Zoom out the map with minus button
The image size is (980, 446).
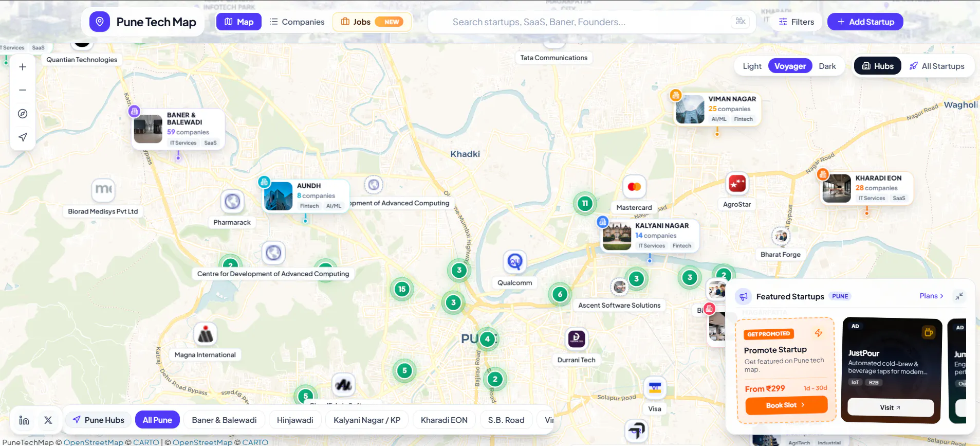23,90
